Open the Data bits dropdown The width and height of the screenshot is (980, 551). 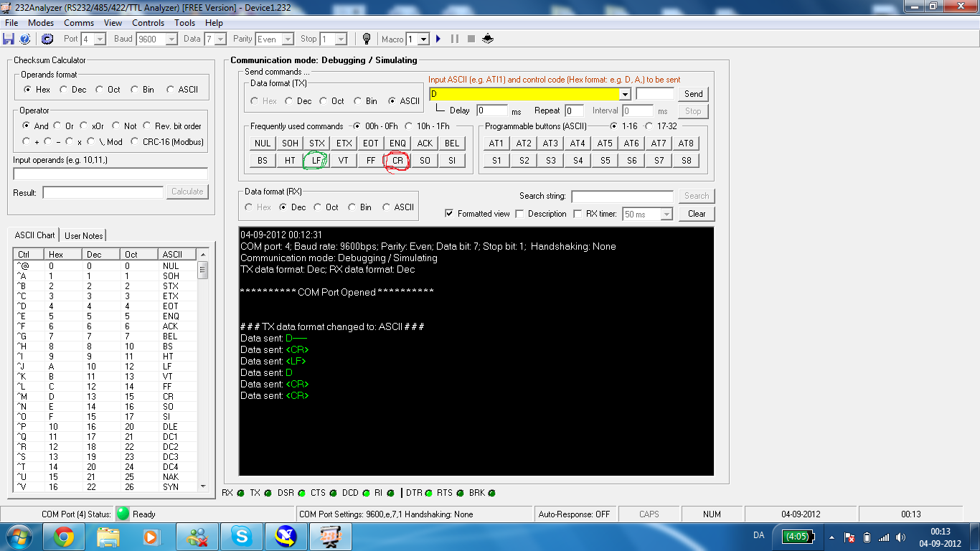point(220,39)
